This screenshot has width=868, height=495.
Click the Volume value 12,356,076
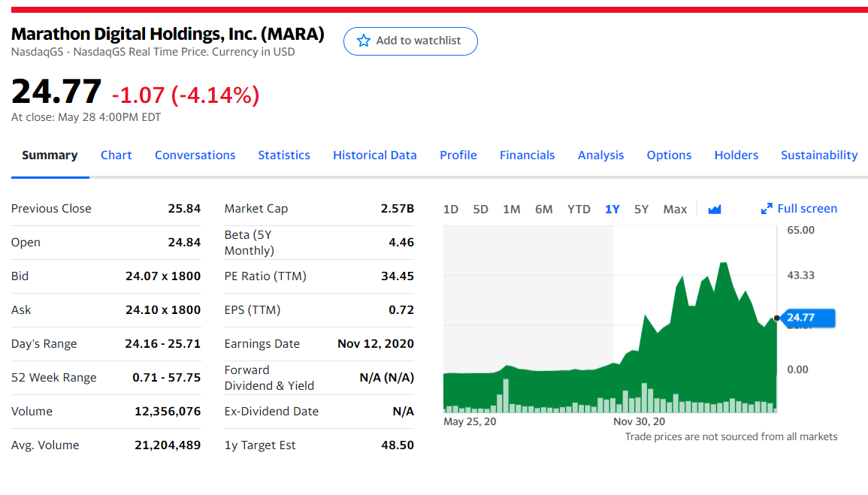tap(167, 411)
